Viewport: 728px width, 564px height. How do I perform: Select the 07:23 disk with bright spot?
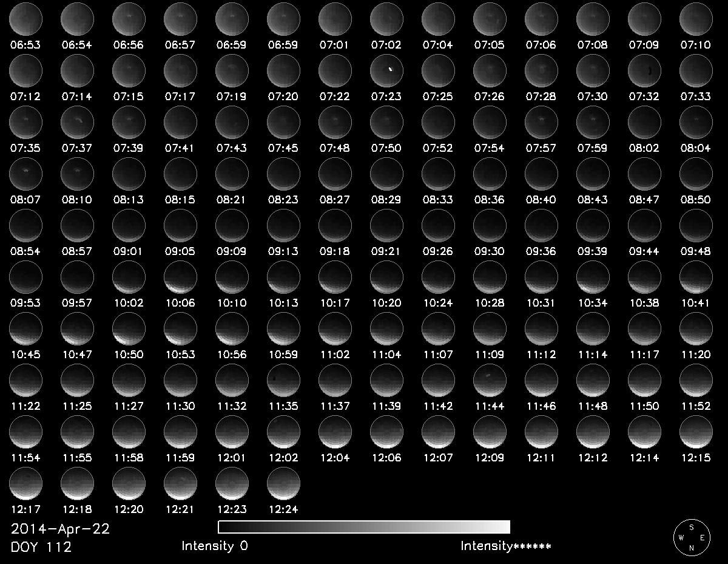386,70
